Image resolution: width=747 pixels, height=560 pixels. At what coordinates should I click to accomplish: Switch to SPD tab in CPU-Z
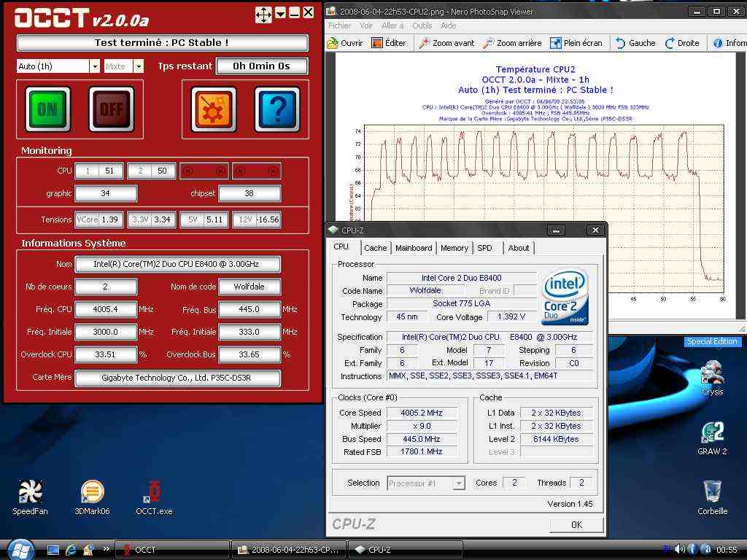pyautogui.click(x=484, y=248)
